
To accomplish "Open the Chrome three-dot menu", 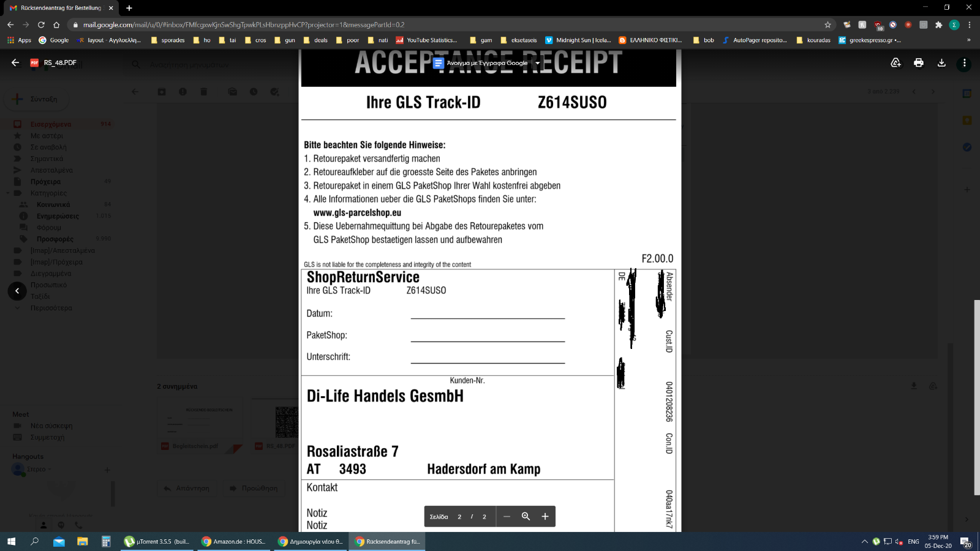I will pos(969,24).
